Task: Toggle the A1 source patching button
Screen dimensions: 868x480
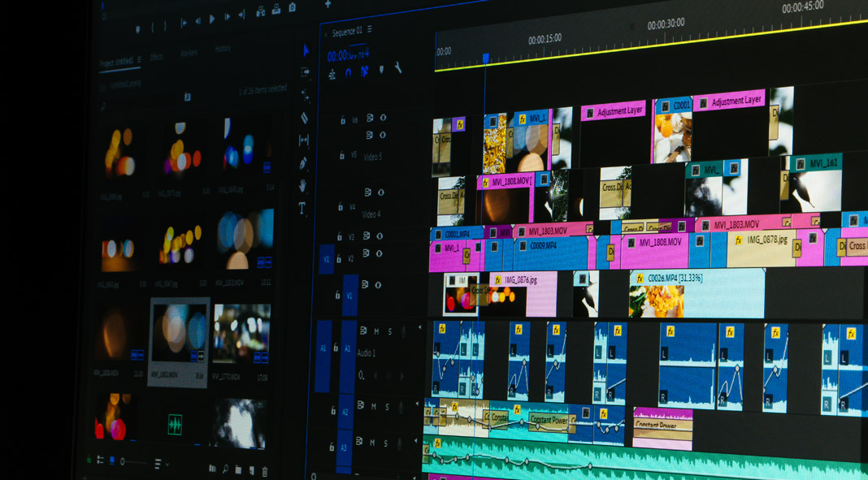Action: click(323, 356)
